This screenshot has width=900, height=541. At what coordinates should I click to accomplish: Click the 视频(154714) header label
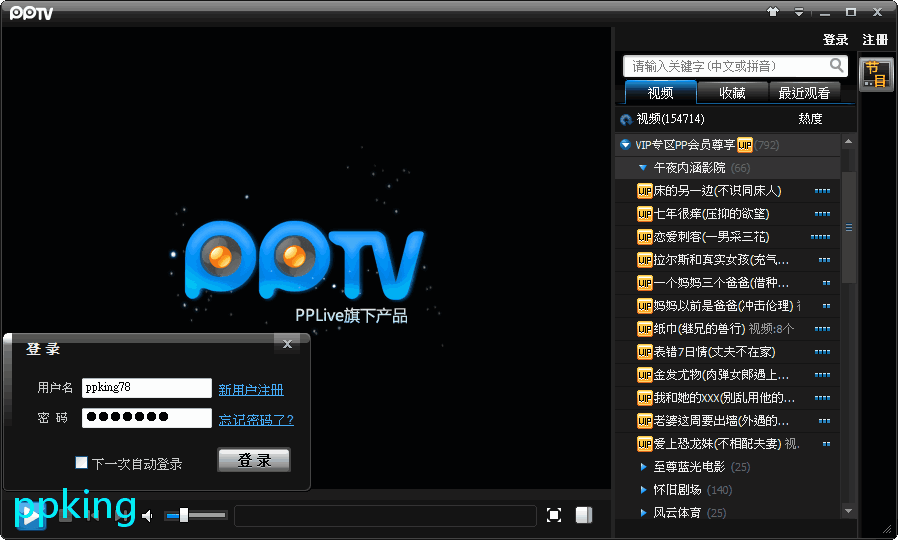coord(670,119)
